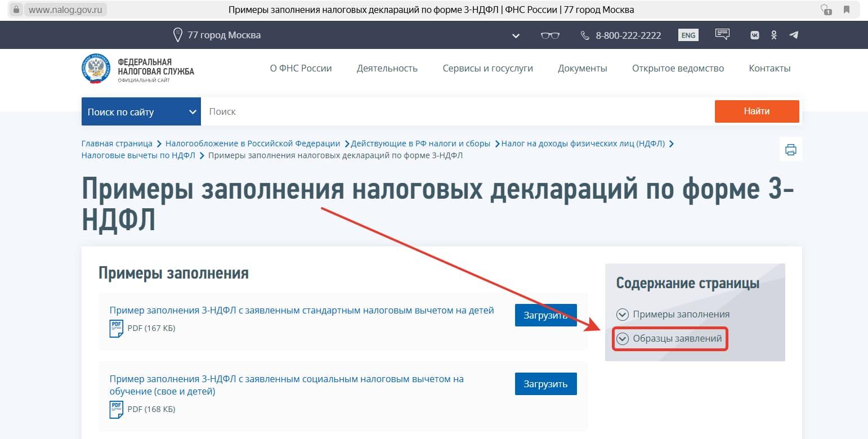This screenshot has height=439, width=868.
Task: Click into the 'Поиск' search field
Action: (x=456, y=111)
